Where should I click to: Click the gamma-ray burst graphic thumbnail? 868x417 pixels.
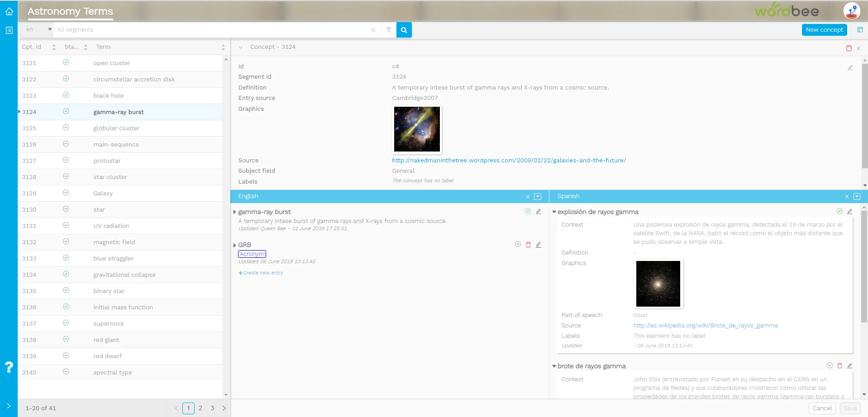[417, 129]
